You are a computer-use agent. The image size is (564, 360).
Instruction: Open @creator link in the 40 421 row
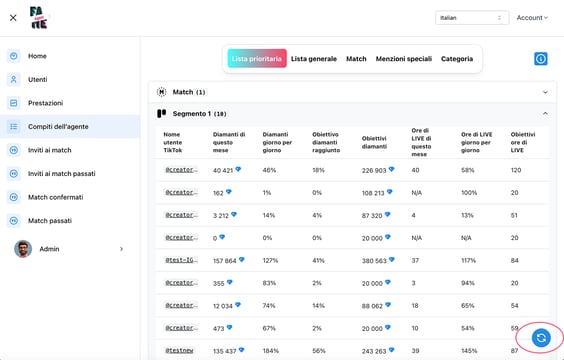(181, 170)
